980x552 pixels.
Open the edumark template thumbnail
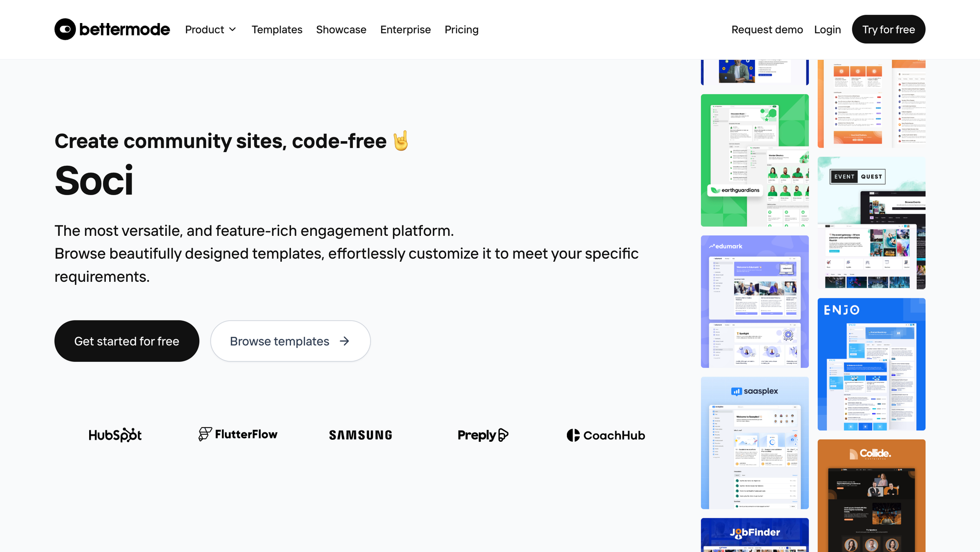(x=755, y=301)
